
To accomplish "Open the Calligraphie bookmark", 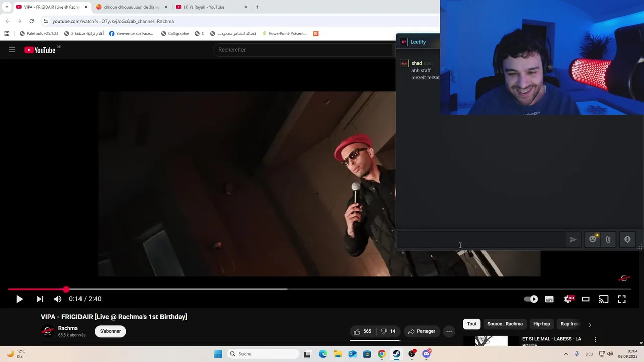I will (175, 34).
